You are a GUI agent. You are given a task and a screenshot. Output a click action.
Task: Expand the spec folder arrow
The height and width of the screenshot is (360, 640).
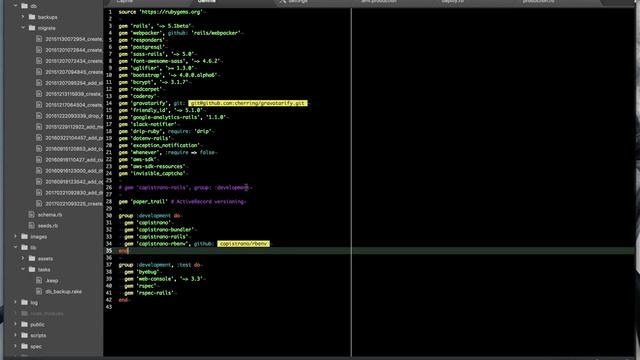(16, 347)
